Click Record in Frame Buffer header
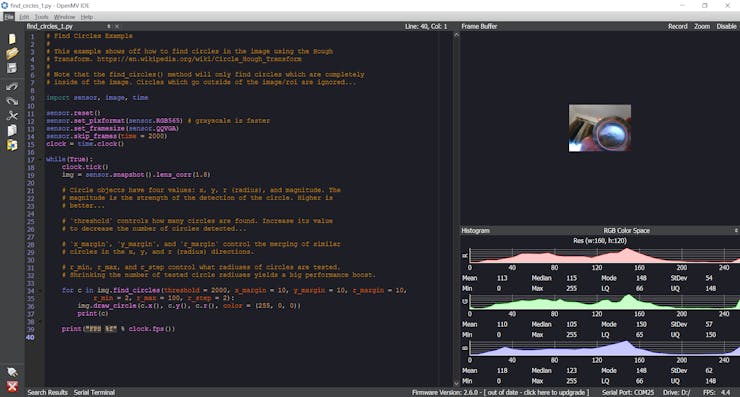The width and height of the screenshot is (740, 397). [x=677, y=26]
